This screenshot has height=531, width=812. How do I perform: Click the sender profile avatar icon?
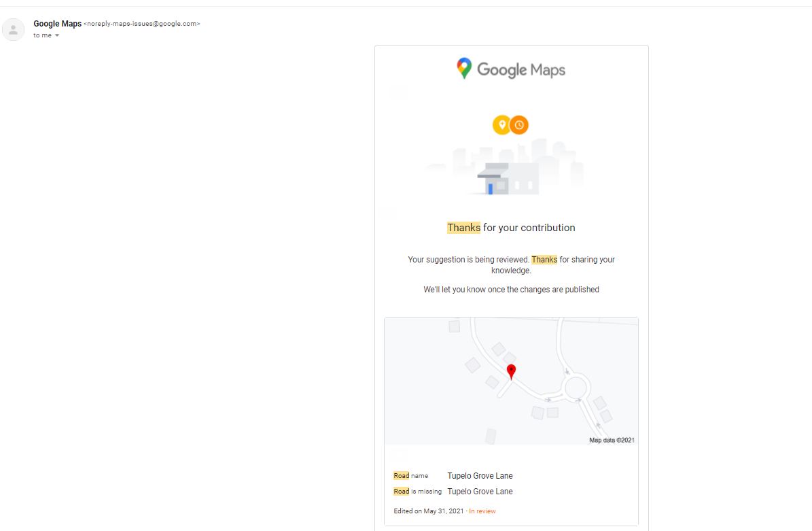point(14,29)
